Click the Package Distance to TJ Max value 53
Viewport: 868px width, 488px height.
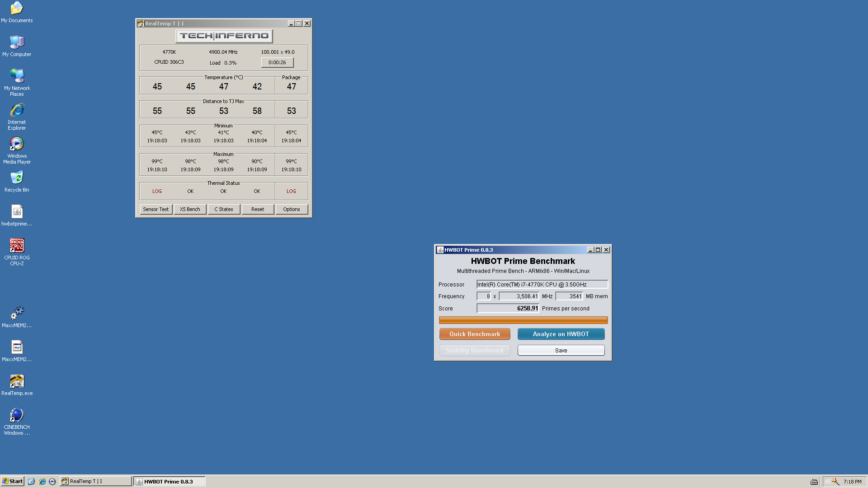coord(292,111)
